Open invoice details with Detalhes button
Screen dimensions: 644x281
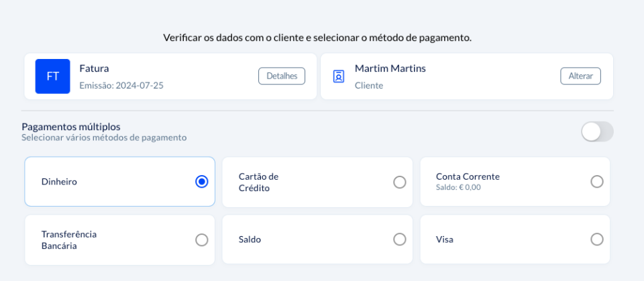tap(282, 76)
